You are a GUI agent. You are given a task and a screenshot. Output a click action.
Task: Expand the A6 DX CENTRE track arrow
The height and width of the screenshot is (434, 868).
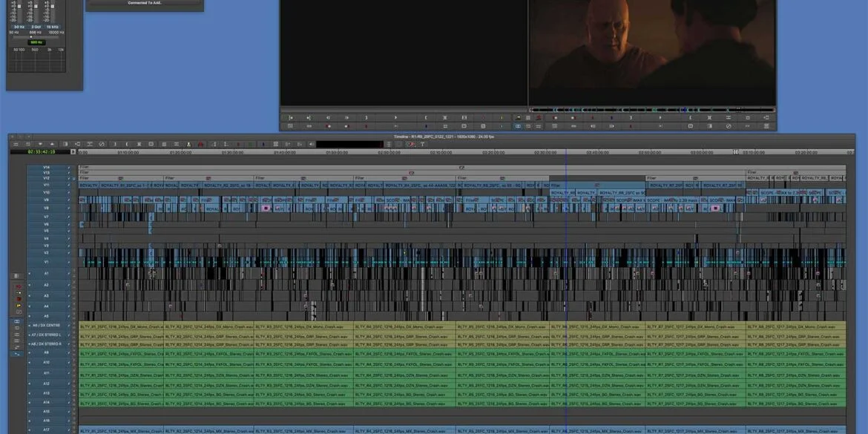[30, 326]
